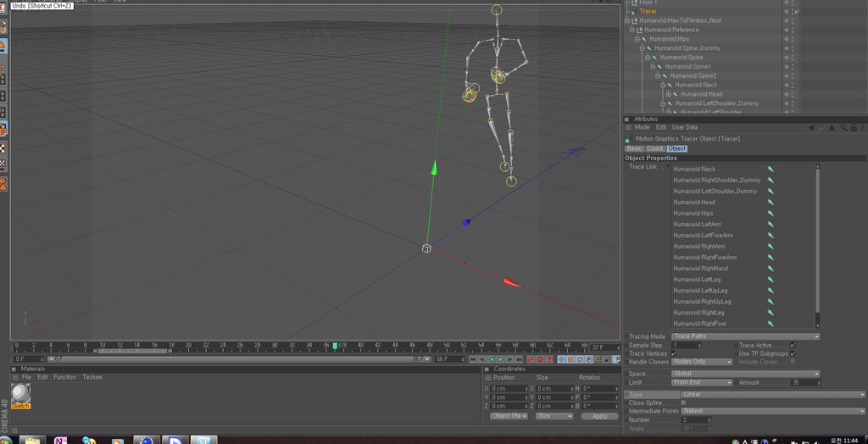This screenshot has height=444, width=868.
Task: Disable the Trace Active checkbox
Action: click(x=793, y=345)
